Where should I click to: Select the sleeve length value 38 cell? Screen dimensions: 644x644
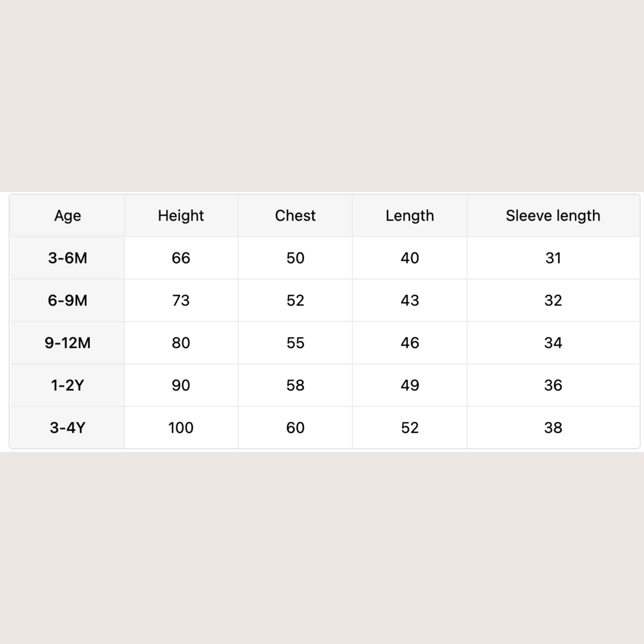pyautogui.click(x=553, y=428)
